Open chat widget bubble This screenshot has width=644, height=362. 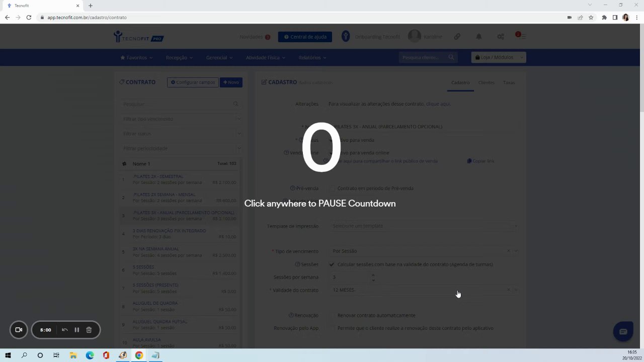click(623, 331)
